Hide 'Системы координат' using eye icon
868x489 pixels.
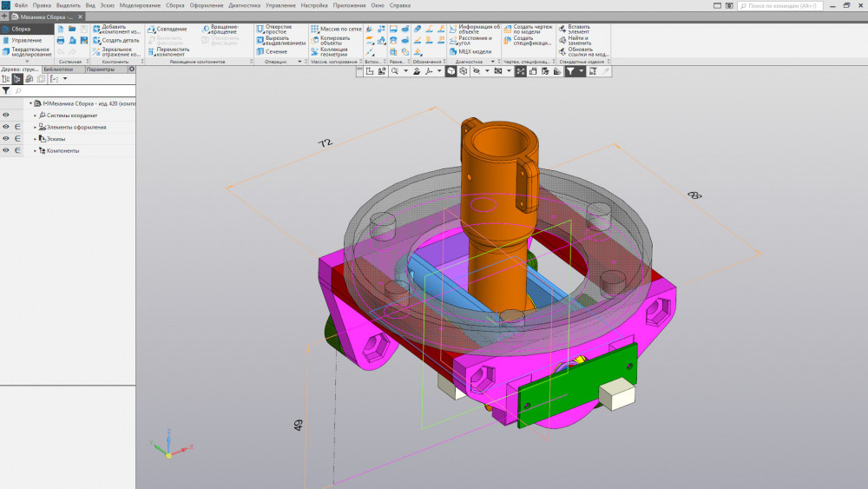(x=6, y=115)
